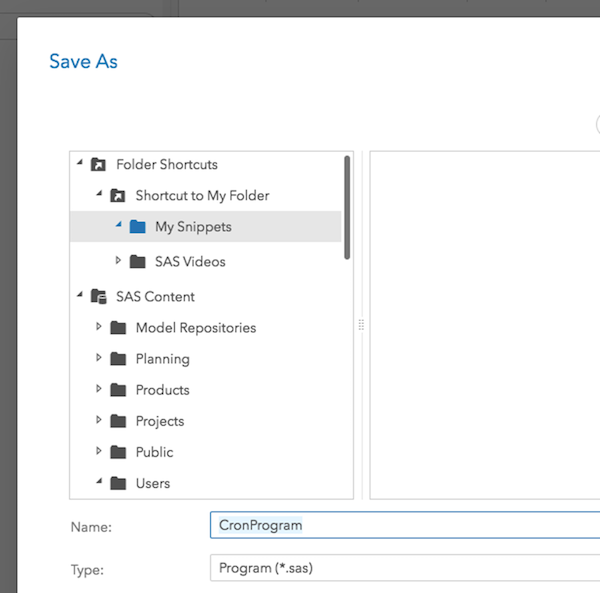600x593 pixels.
Task: Collapse the Folder Shortcuts tree node
Action: pyautogui.click(x=80, y=164)
